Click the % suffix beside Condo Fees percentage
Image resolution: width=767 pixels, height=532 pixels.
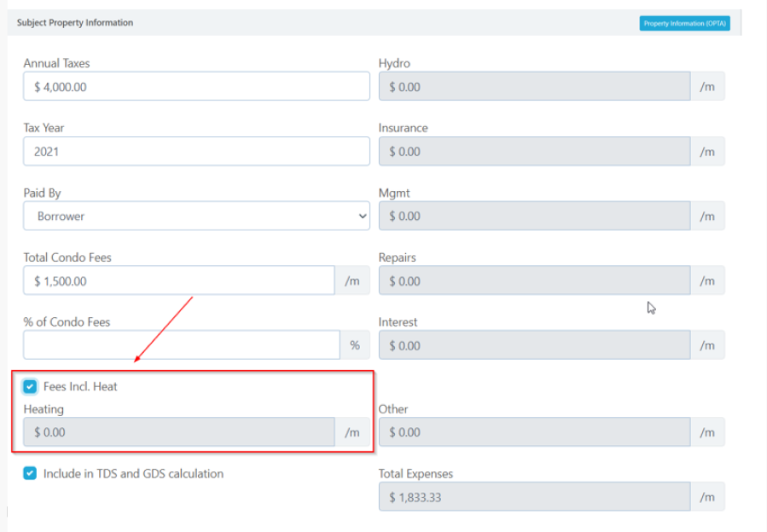pyautogui.click(x=355, y=345)
